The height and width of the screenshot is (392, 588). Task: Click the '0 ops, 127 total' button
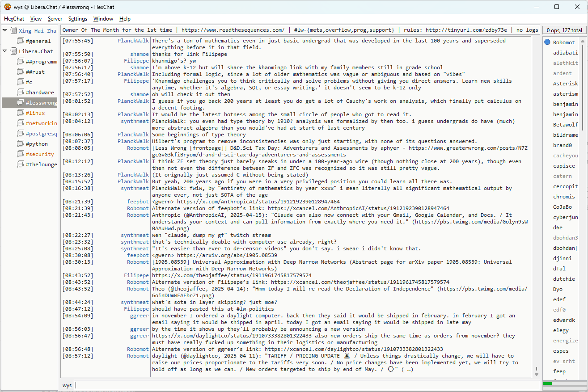[x=564, y=30]
